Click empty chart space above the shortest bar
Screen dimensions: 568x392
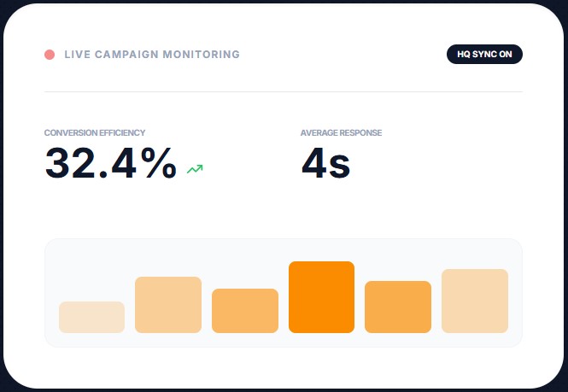91,272
